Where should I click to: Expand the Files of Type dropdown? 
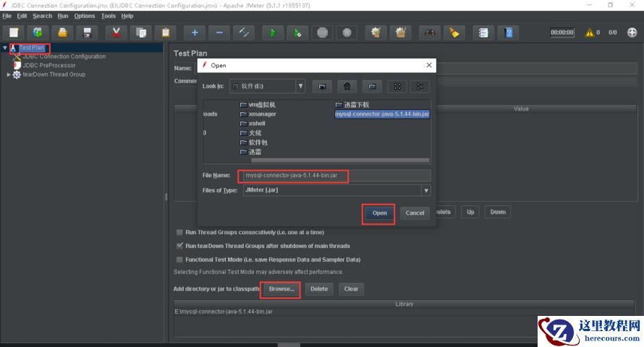click(426, 191)
